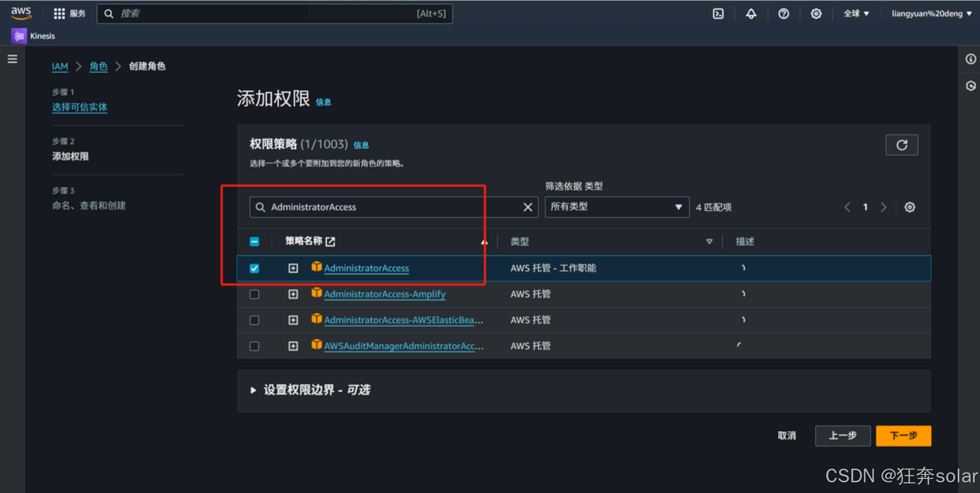The width and height of the screenshot is (980, 493).
Task: Click the 下一步 next button
Action: [x=904, y=436]
